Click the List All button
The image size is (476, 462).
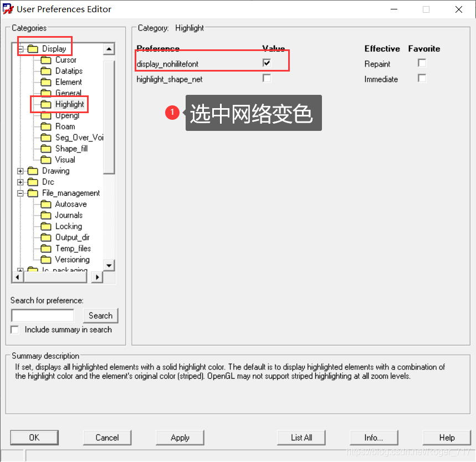pyautogui.click(x=301, y=438)
